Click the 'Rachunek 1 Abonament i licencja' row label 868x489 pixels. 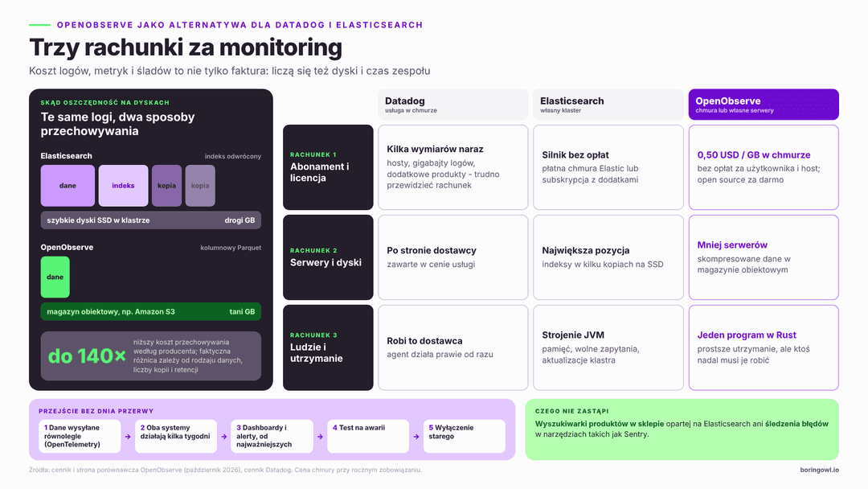coord(328,167)
